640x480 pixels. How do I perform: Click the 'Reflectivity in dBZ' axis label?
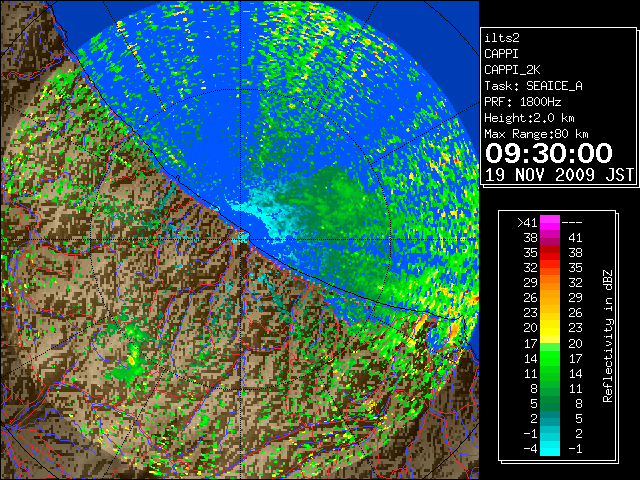pos(608,336)
